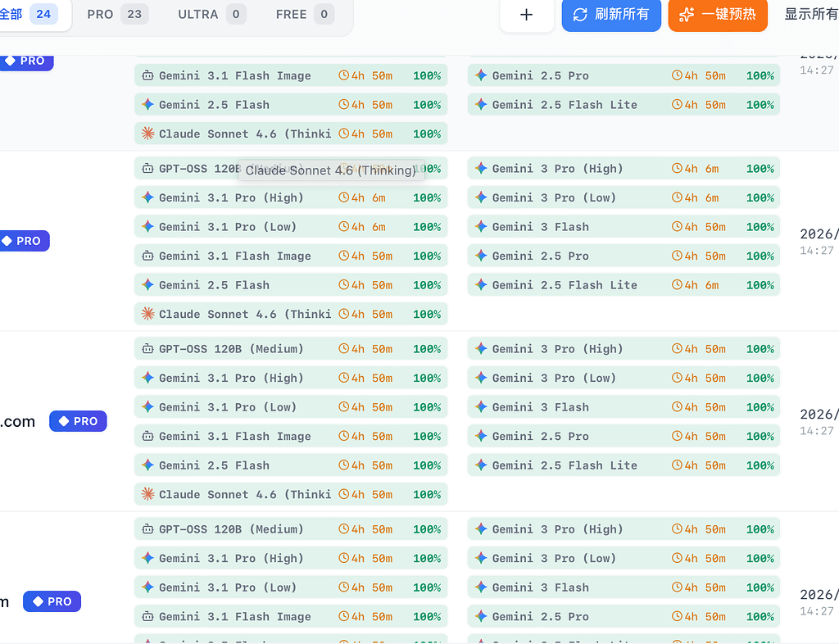839x644 pixels.
Task: Show the FREE accounts tab
Action: tap(305, 15)
